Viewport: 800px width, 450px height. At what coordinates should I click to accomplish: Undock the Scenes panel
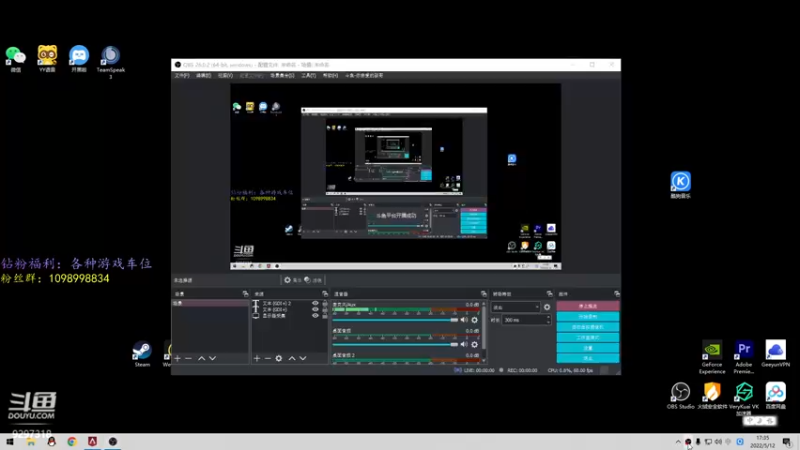245,294
